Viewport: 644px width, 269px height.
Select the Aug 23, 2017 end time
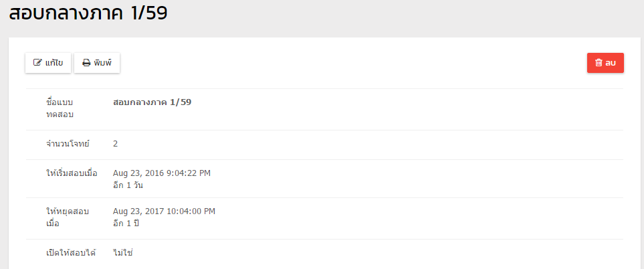point(164,211)
